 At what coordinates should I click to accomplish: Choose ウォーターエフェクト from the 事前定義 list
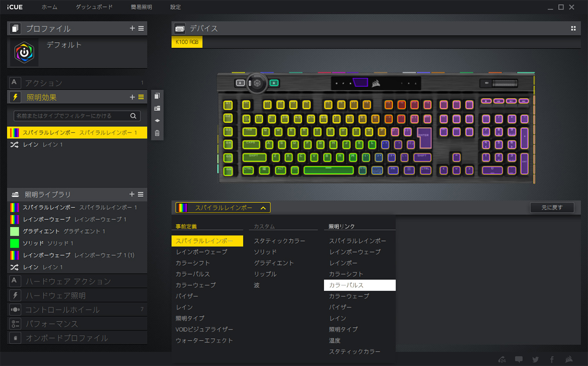pos(204,340)
